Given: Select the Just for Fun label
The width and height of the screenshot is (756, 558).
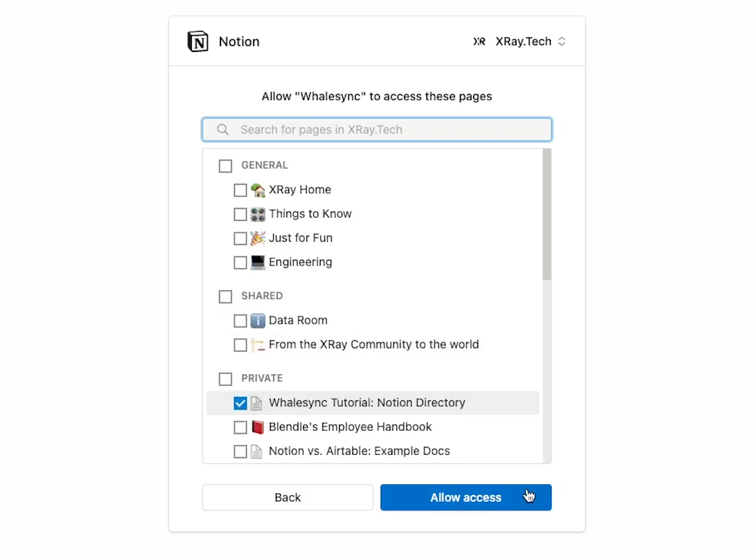Looking at the screenshot, I should [300, 238].
